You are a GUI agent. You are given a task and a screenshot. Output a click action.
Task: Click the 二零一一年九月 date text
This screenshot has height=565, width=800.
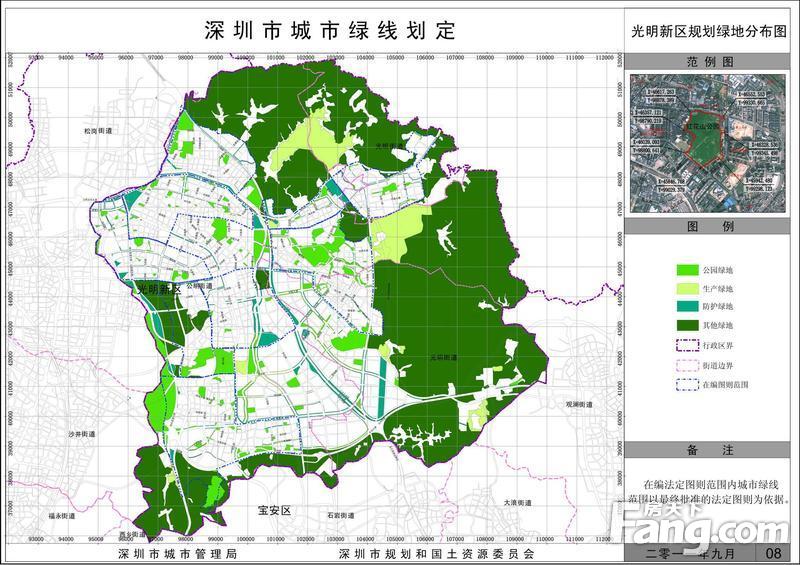click(x=690, y=554)
